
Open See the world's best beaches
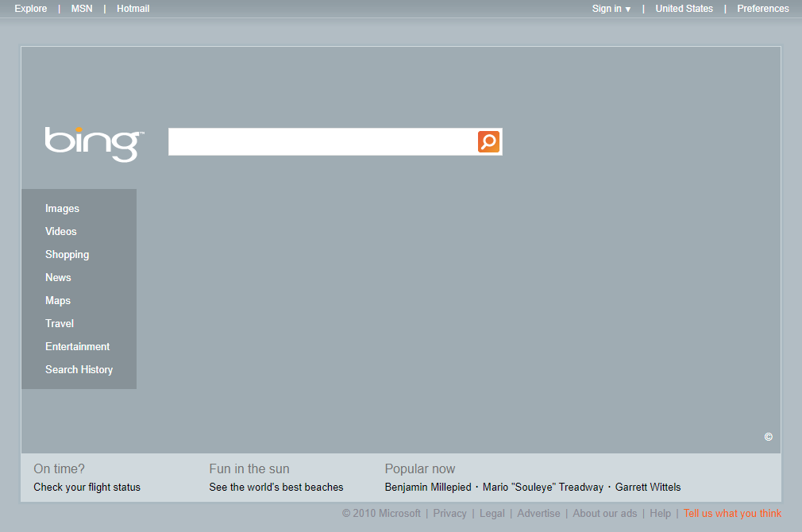276,487
